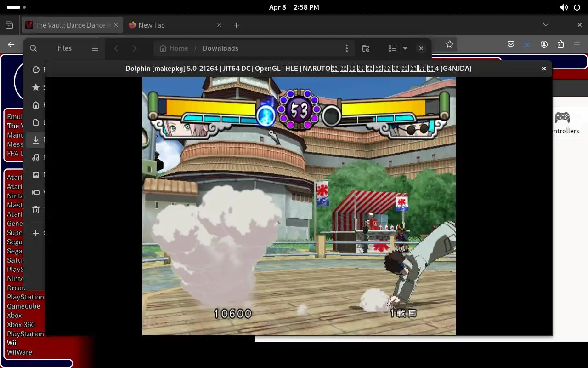588x368 pixels.
Task: Click the system power icon
Action: (577, 7)
